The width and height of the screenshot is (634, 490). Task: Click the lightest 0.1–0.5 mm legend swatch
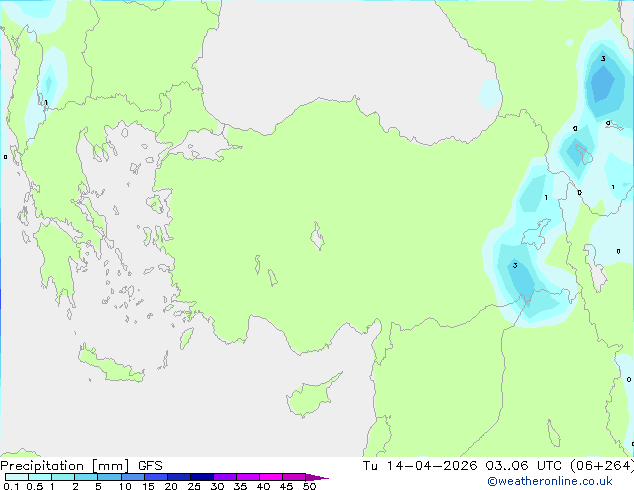point(17,477)
